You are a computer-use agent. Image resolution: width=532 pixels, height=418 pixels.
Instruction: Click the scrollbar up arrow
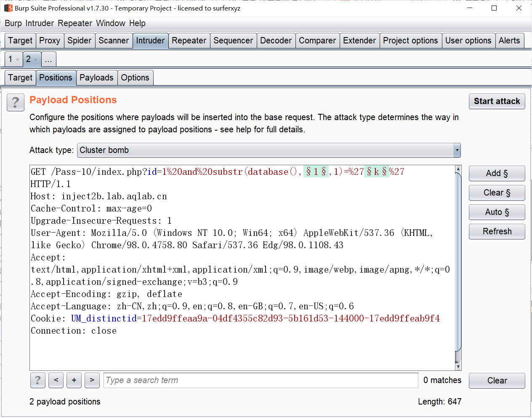tap(458, 169)
